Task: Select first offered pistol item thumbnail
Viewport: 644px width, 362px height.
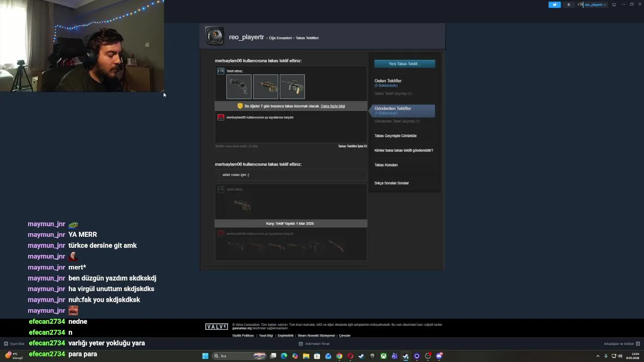Action: coord(239,86)
